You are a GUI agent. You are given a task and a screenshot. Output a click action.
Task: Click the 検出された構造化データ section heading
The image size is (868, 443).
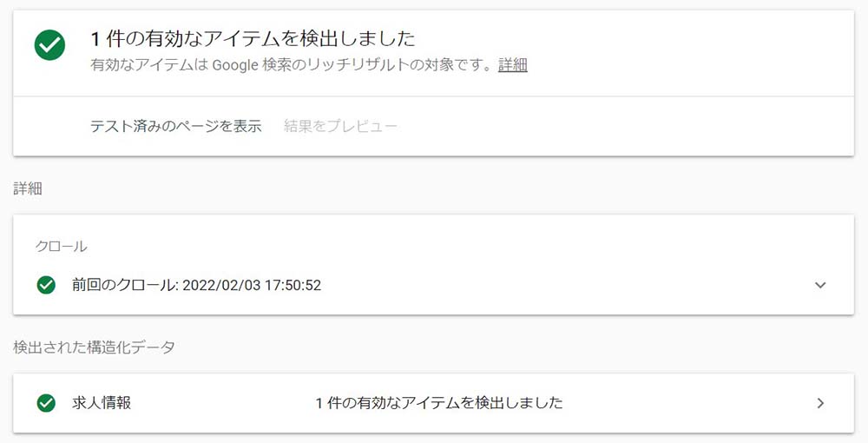click(94, 347)
